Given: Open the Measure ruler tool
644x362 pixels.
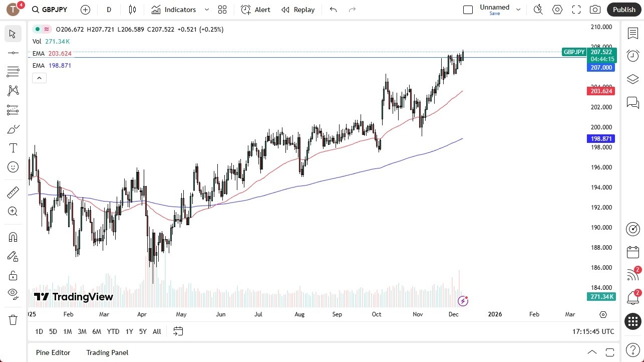Looking at the screenshot, I should point(13,192).
